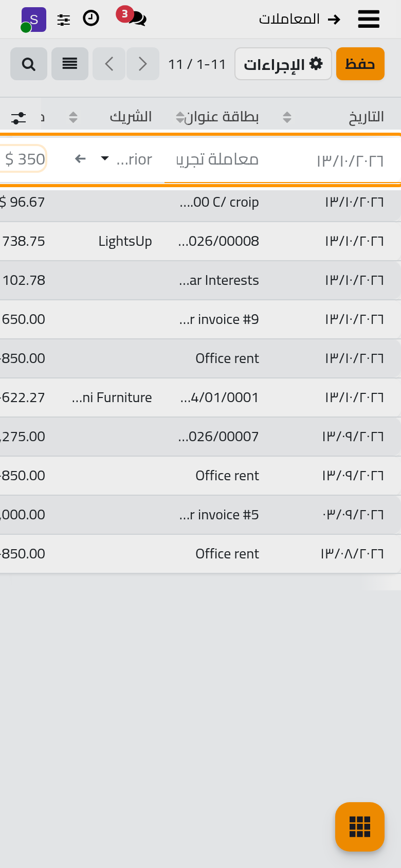Go to previous page arrow
Screen dimensions: 401x868
[x=109, y=64]
